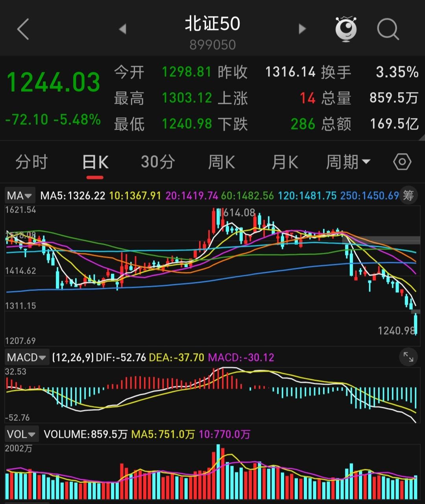
Task: Tap the total amount 169.5亿
Action: pyautogui.click(x=394, y=124)
